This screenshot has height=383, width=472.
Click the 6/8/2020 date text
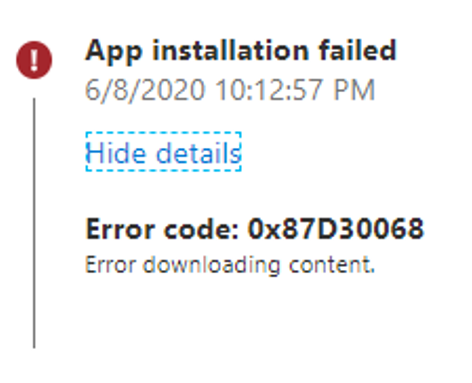point(145,90)
